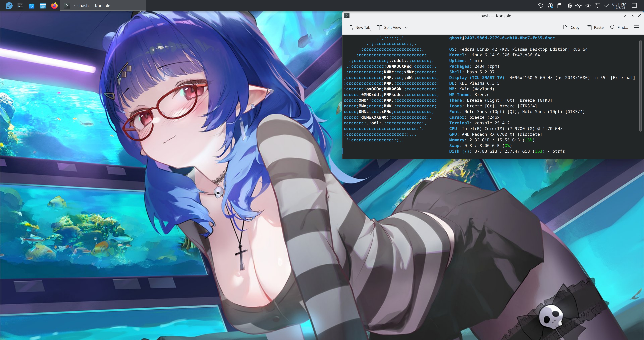Image resolution: width=644 pixels, height=340 pixels.
Task: Click the "Theme: Breeze (Light)" line
Action: pos(501,100)
